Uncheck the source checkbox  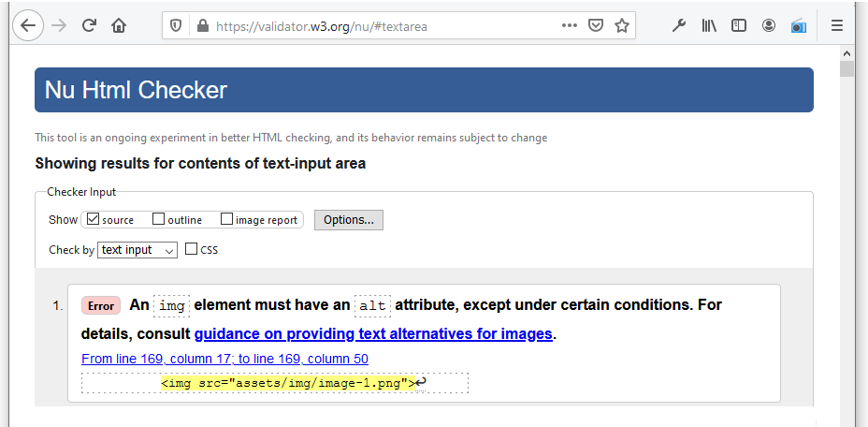pyautogui.click(x=93, y=220)
